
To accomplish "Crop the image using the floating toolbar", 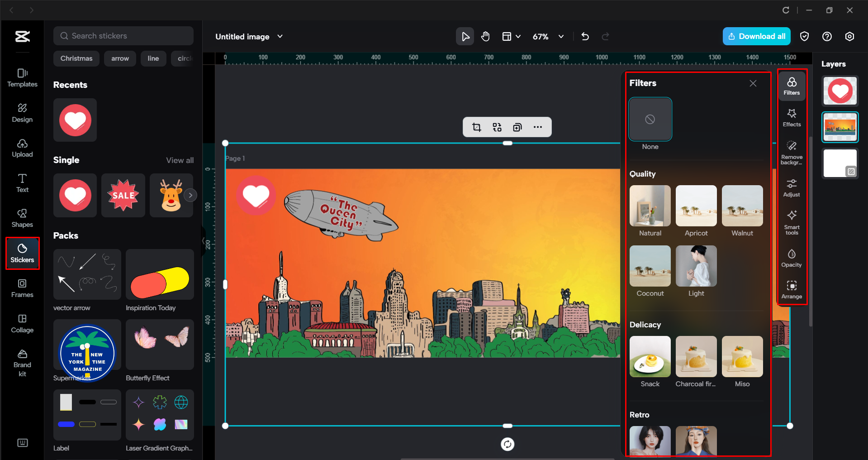I will [x=476, y=127].
